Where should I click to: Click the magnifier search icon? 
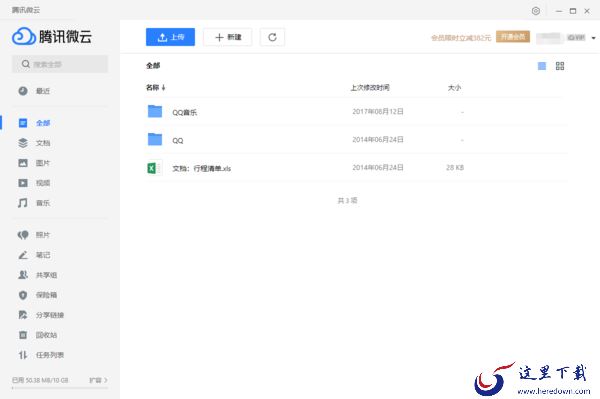click(26, 64)
